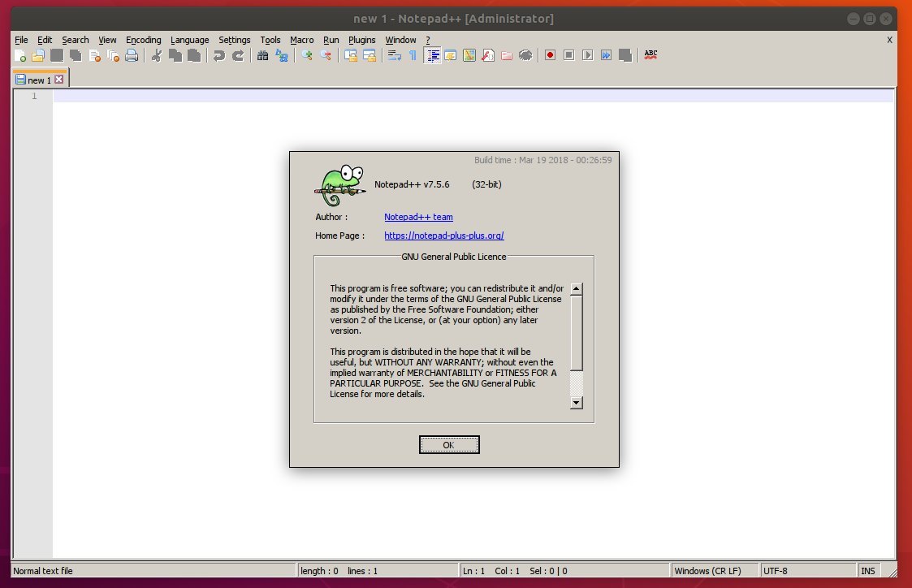
Task: Open the Search menu
Action: click(x=76, y=40)
